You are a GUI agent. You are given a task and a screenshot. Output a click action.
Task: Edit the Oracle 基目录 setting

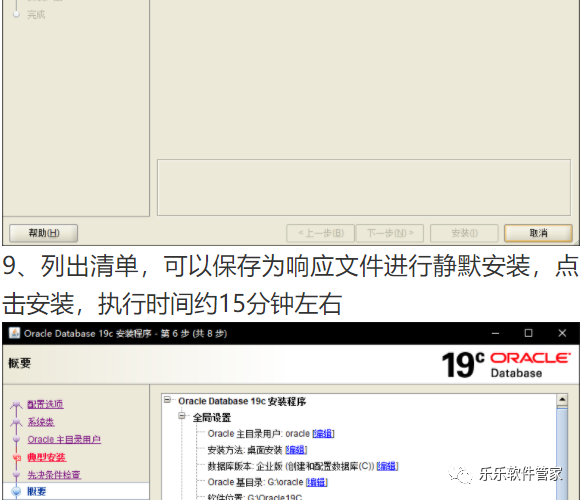[317, 482]
